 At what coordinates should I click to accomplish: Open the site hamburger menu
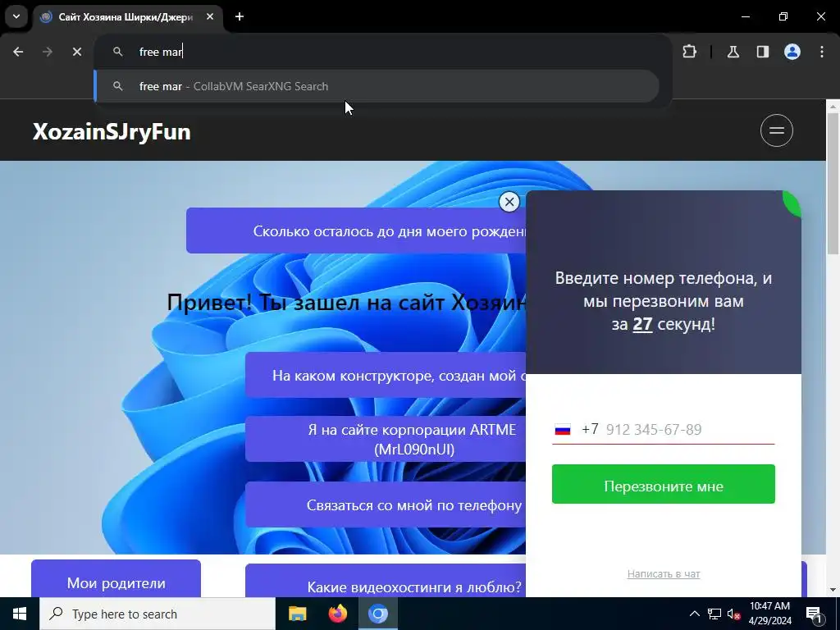pyautogui.click(x=777, y=130)
